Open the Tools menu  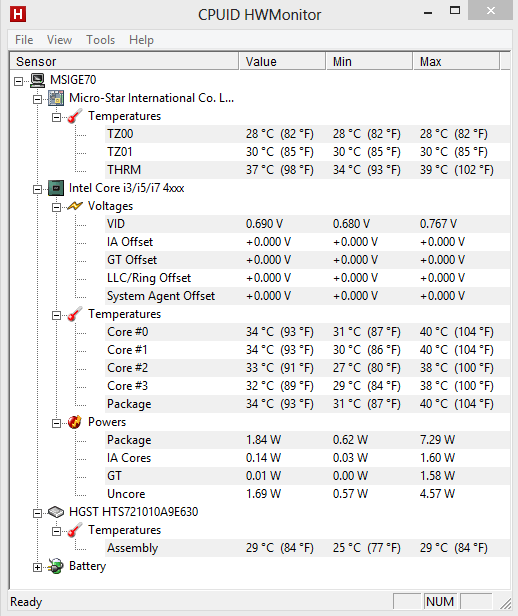(x=101, y=40)
